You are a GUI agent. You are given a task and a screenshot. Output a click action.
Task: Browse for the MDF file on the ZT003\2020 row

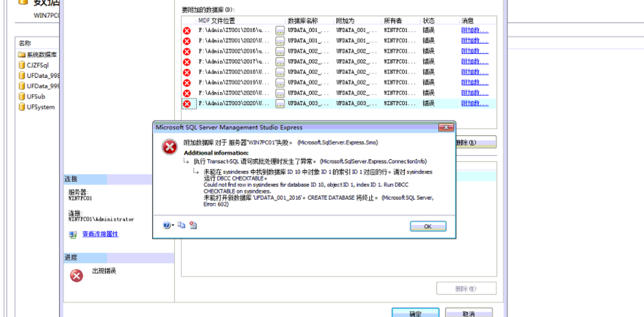point(280,104)
